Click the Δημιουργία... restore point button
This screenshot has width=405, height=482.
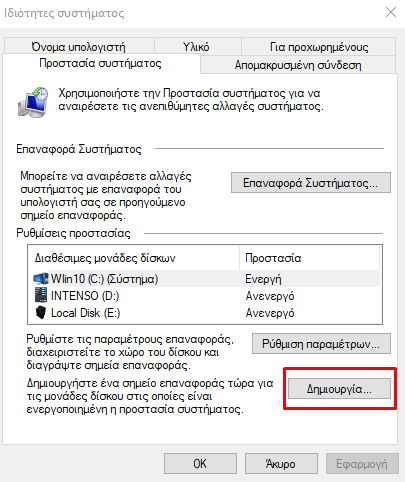click(339, 389)
